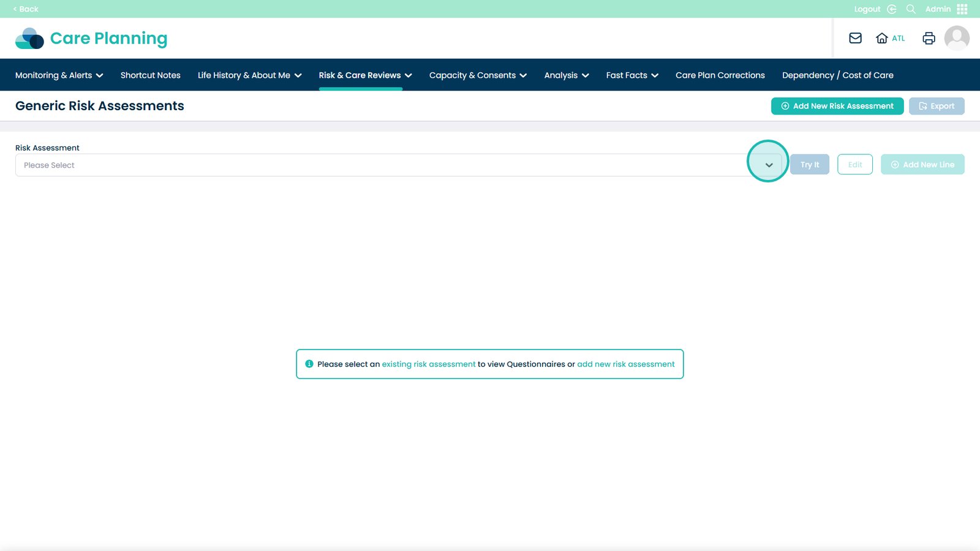Viewport: 980px width, 551px height.
Task: Click the Export button
Action: click(x=937, y=106)
